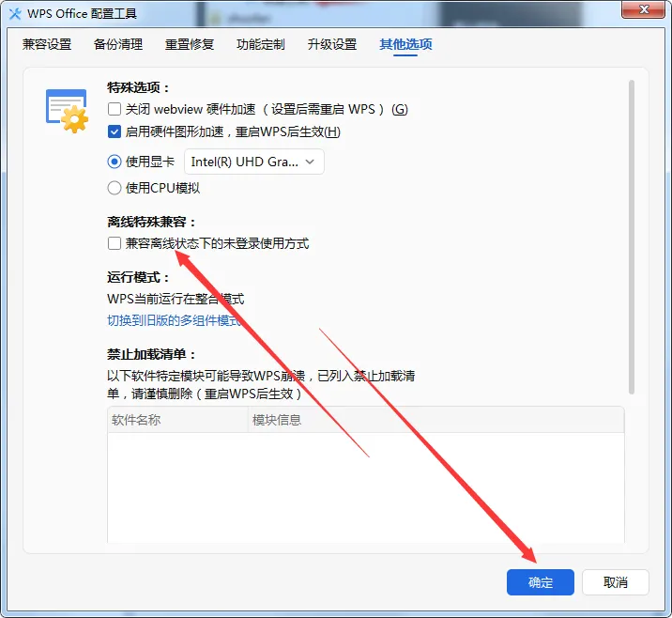Click the 禁止加载清单 heading

[x=151, y=354]
